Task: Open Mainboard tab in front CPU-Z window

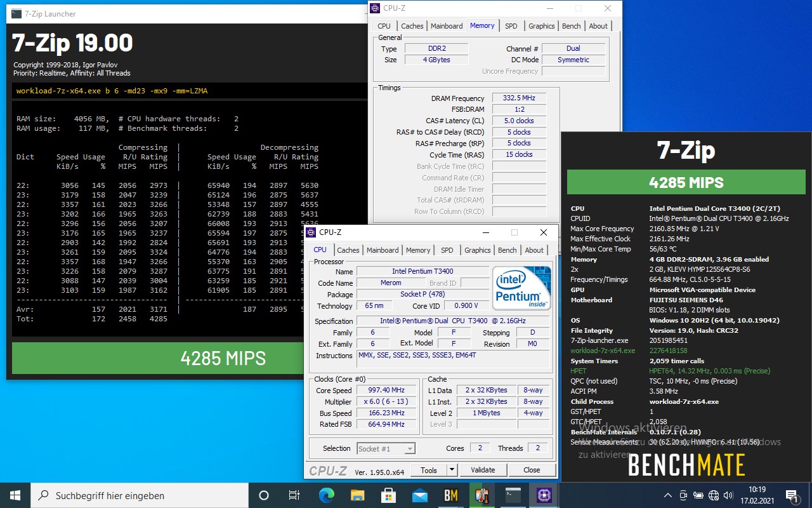Action: pyautogui.click(x=383, y=250)
